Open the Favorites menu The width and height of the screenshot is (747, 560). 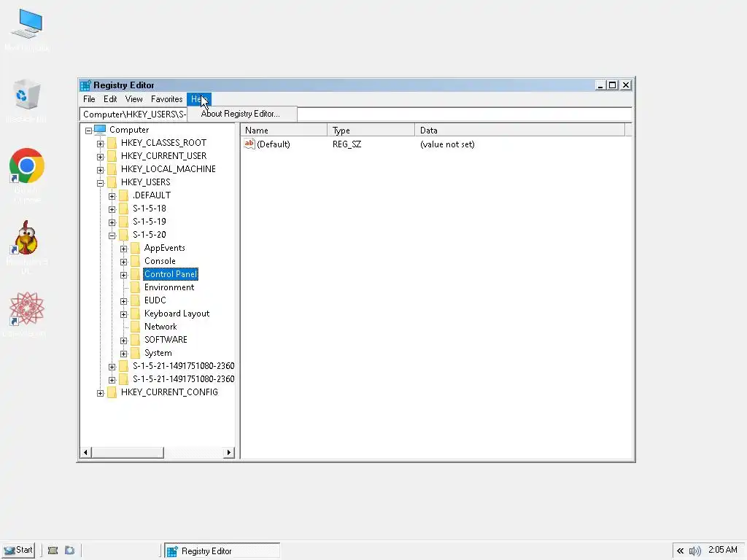(x=167, y=99)
